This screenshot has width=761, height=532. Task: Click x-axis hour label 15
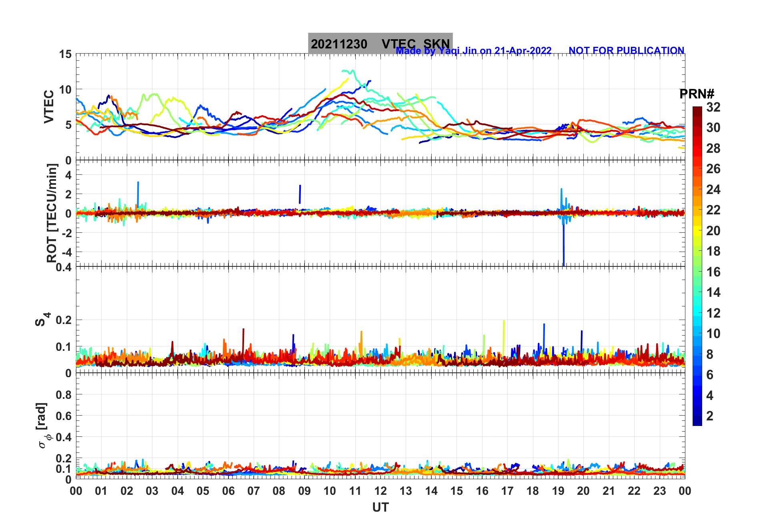pos(457,491)
